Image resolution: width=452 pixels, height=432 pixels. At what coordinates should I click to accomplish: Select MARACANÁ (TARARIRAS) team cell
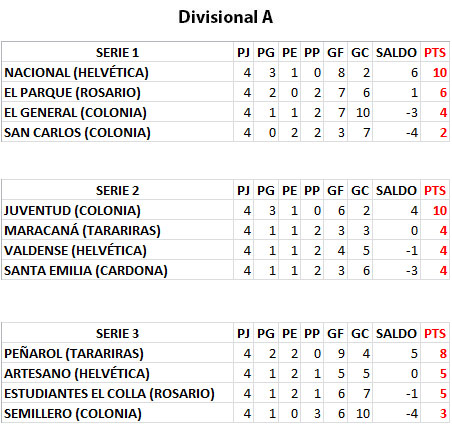(x=117, y=230)
